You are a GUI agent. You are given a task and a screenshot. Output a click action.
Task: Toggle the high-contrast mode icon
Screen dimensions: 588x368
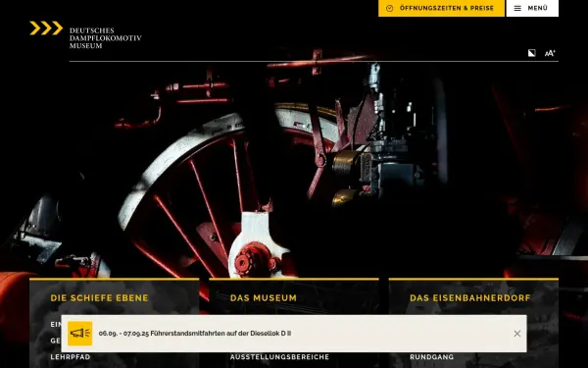point(532,53)
